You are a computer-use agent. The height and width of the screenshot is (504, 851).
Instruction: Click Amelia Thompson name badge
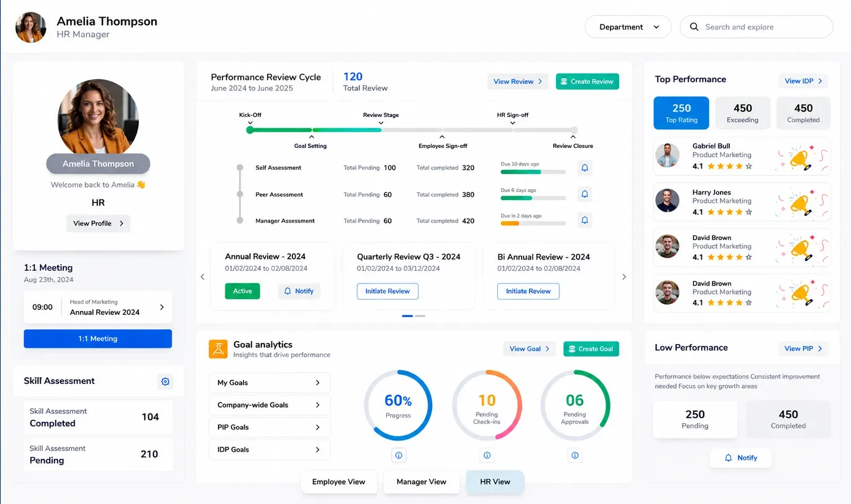(x=98, y=164)
